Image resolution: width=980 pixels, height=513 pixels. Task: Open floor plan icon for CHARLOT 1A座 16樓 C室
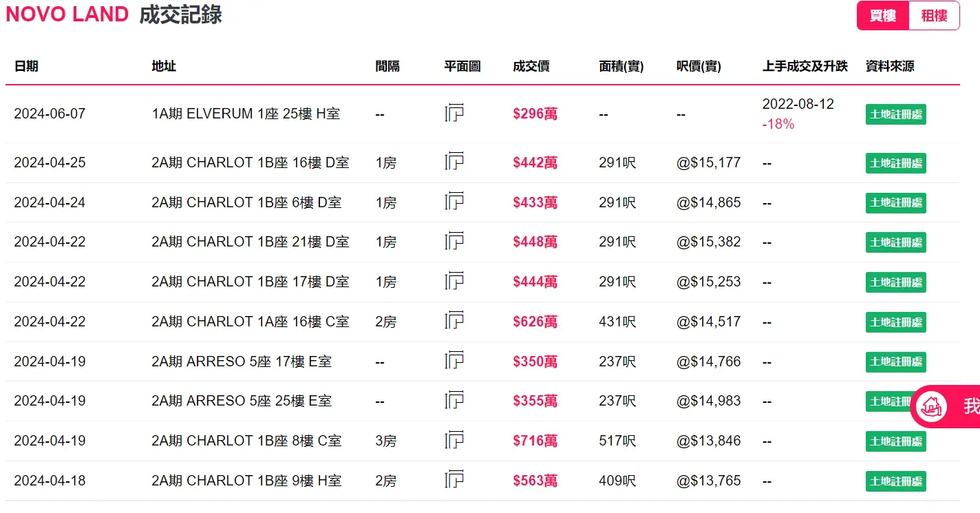454,321
